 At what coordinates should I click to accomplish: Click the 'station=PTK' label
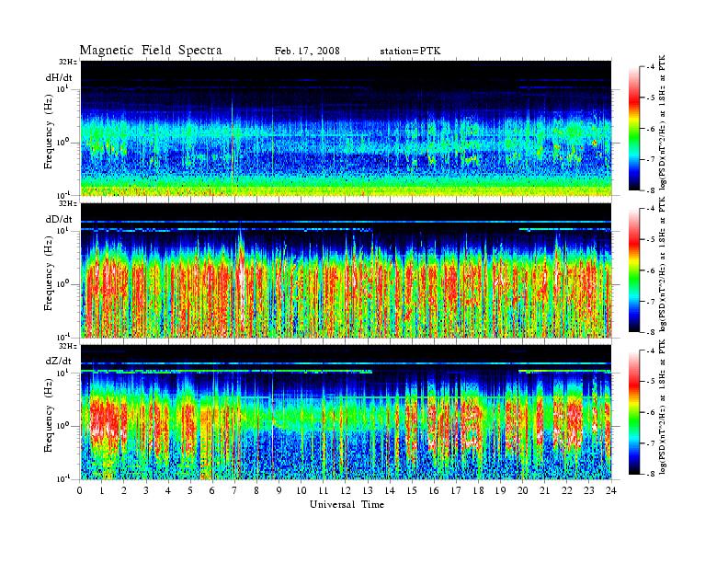pos(410,52)
